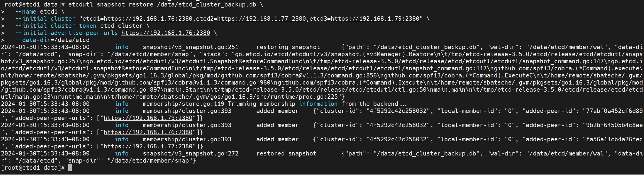Click "info" on the restored snapshot line
Screen dimensions: 644x175
[122, 153]
